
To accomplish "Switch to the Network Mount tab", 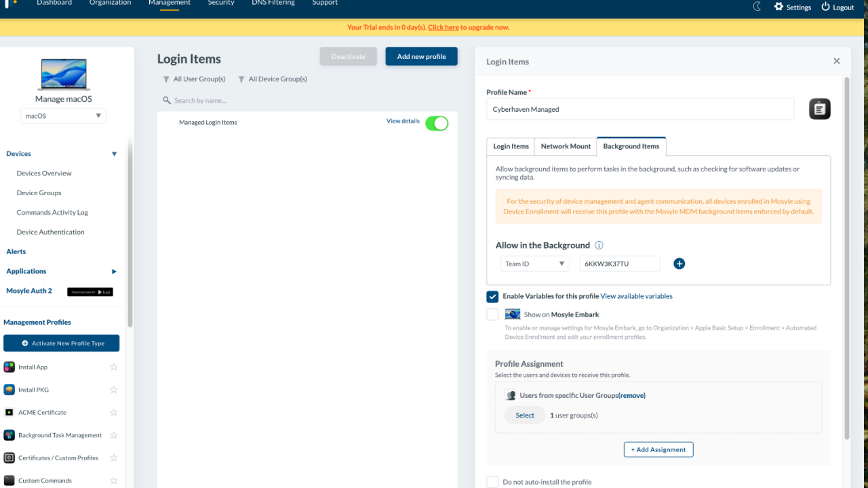I will click(566, 146).
